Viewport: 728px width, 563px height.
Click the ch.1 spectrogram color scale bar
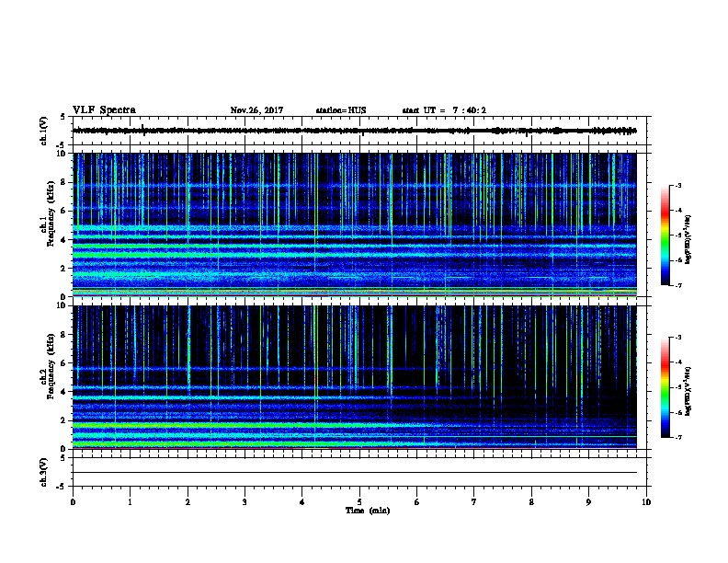[x=665, y=236]
